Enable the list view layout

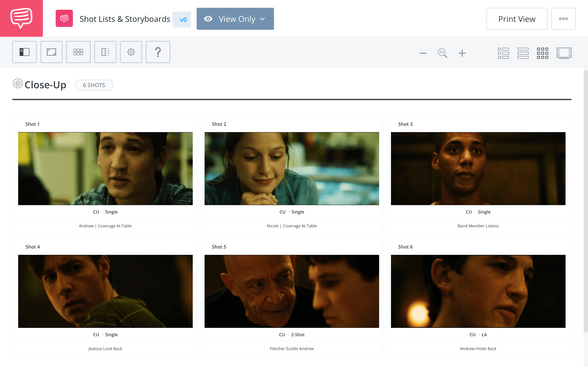(503, 53)
